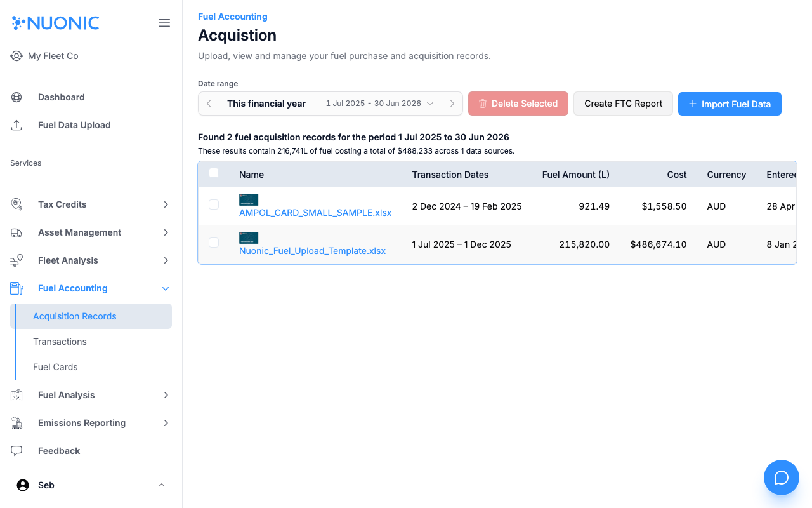Click the Nuonic logo
The height and width of the screenshot is (508, 812).
point(56,23)
